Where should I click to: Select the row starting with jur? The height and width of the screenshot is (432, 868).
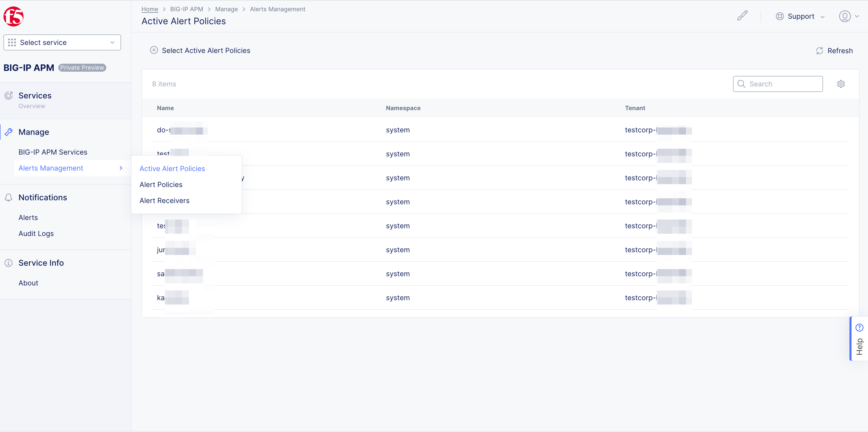(x=500, y=250)
